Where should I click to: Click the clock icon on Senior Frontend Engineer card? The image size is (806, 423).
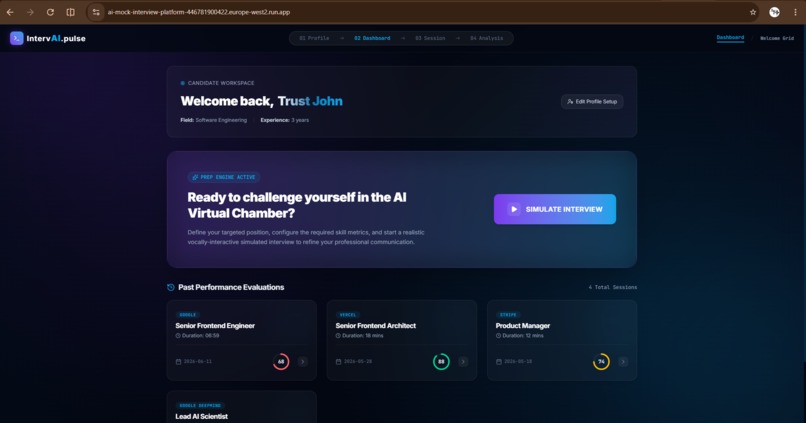(178, 336)
